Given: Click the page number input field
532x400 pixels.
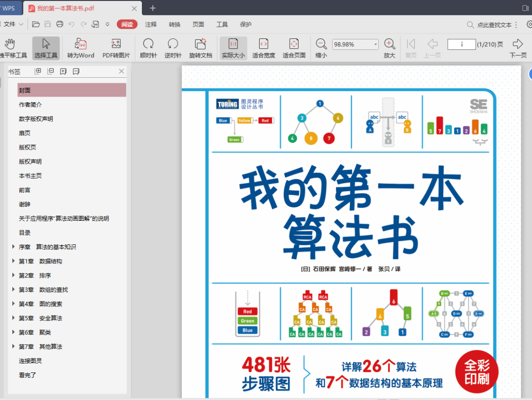Looking at the screenshot, I should 461,44.
